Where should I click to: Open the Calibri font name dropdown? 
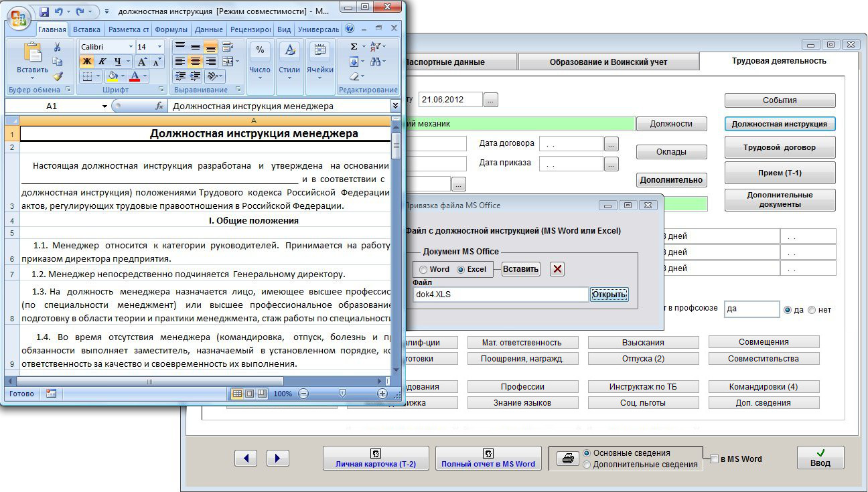(x=130, y=47)
